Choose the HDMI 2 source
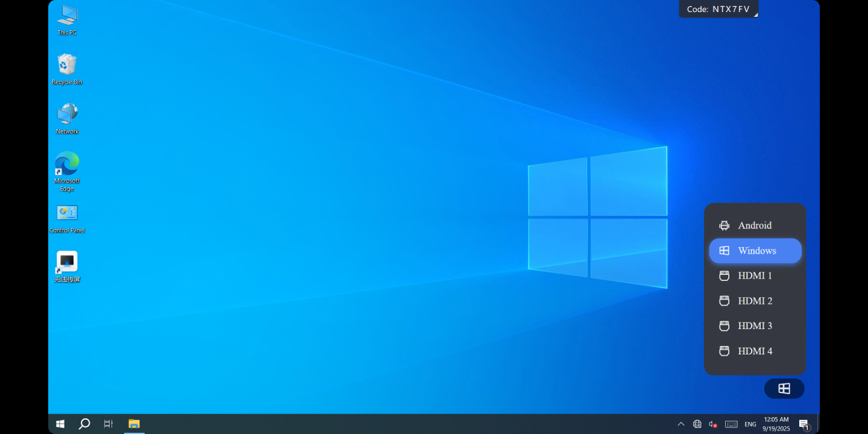 755,301
